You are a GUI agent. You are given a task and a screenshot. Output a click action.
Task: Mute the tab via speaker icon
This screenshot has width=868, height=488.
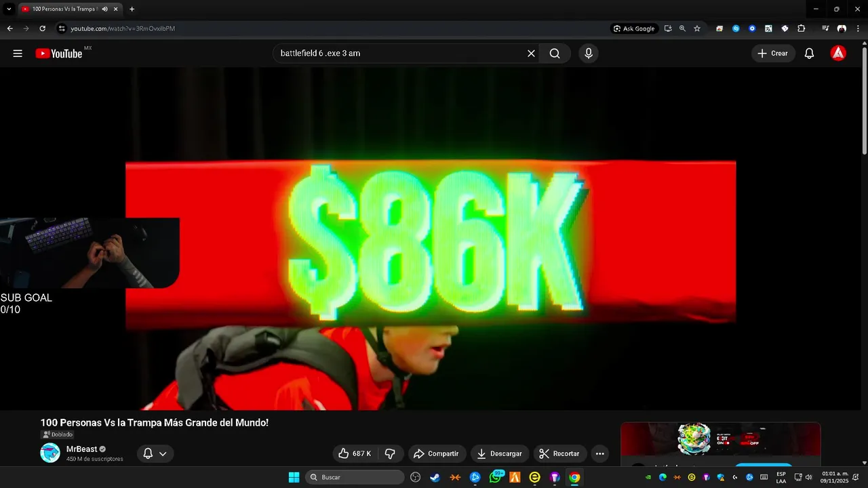[104, 9]
